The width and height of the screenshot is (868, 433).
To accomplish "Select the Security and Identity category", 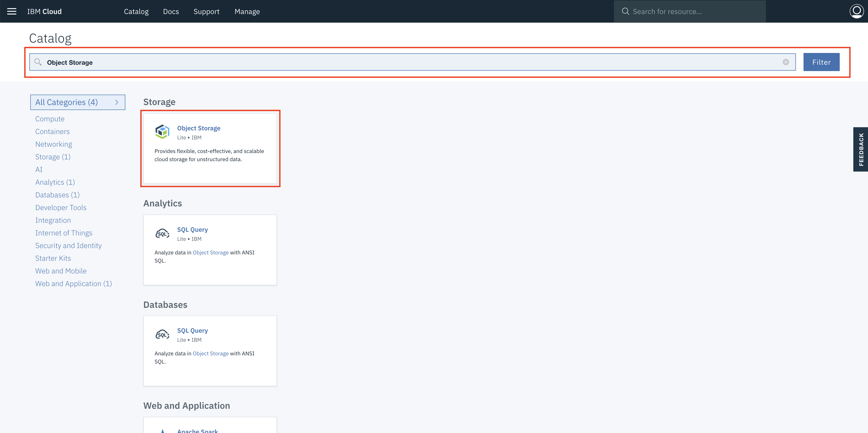I will coord(68,246).
